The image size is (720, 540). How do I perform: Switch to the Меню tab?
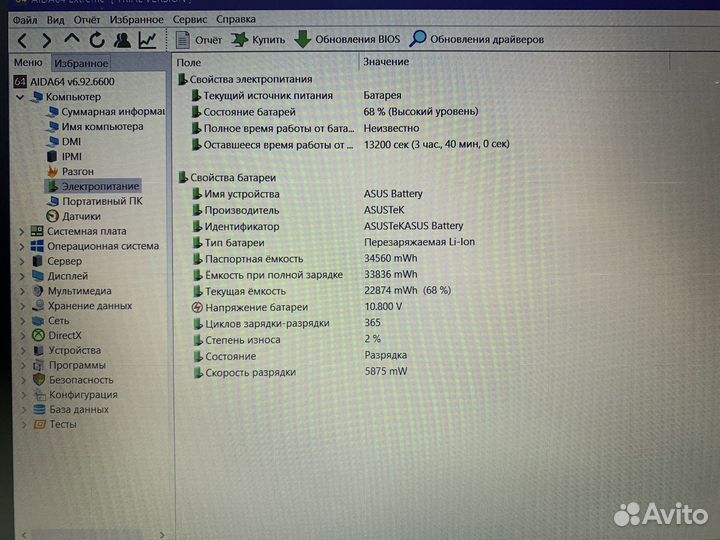click(x=28, y=62)
